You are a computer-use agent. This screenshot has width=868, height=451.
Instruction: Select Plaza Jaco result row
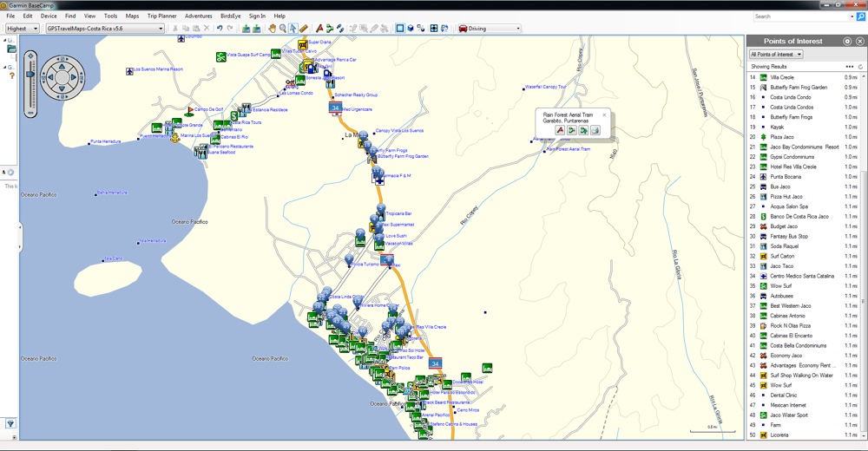click(804, 137)
